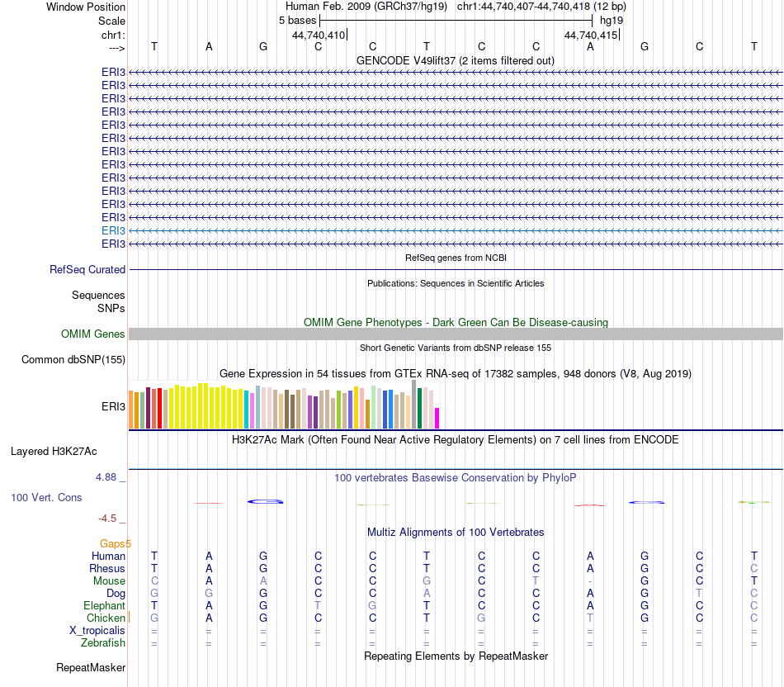The image size is (784, 687).
Task: Click the Sequences track label
Action: [x=98, y=296]
